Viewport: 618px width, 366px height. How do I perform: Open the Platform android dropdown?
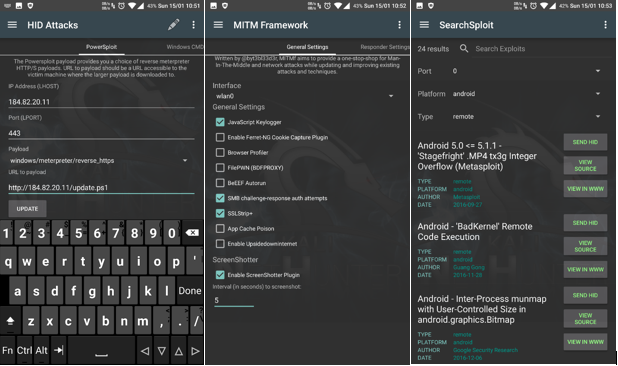[526, 94]
